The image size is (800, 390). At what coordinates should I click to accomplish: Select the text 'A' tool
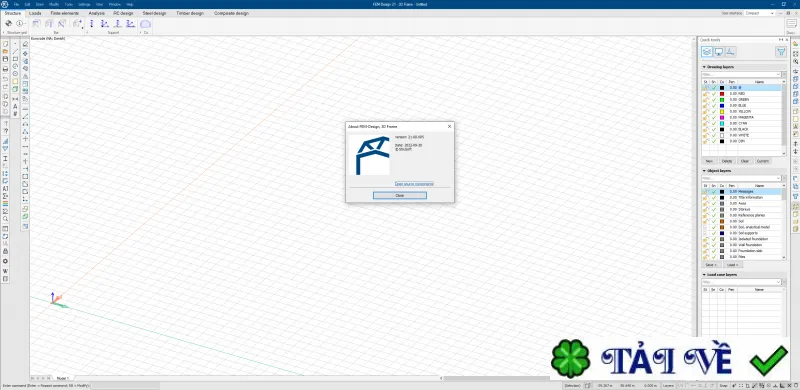(x=15, y=106)
